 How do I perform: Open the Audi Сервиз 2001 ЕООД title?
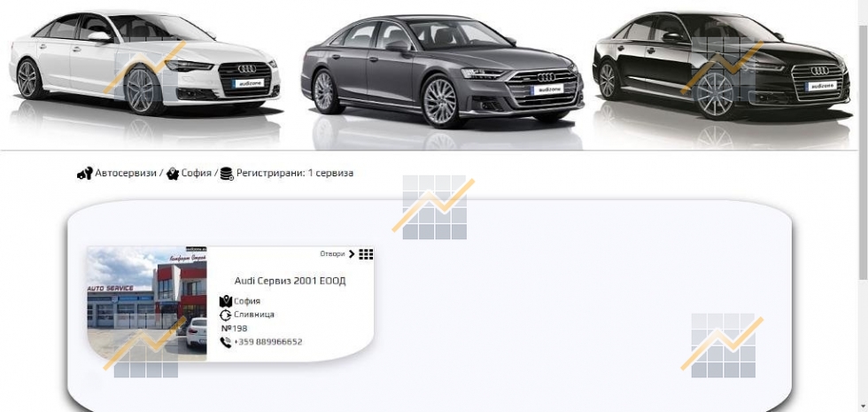coord(290,281)
